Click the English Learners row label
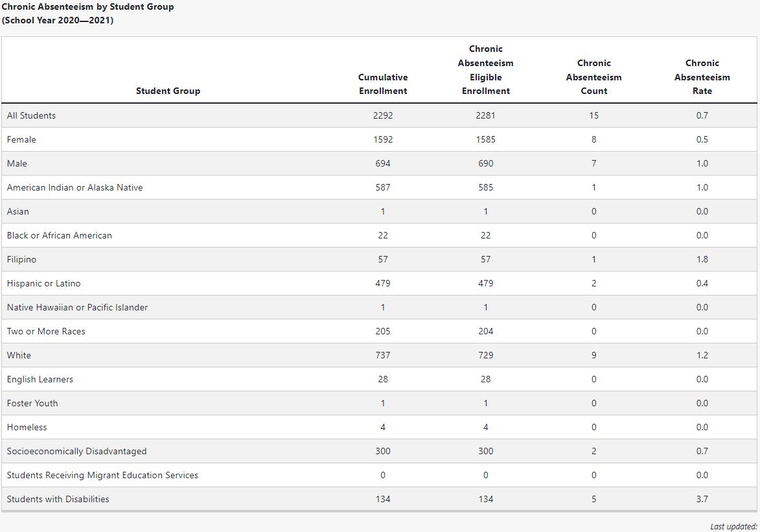The image size is (760, 532). [x=40, y=379]
